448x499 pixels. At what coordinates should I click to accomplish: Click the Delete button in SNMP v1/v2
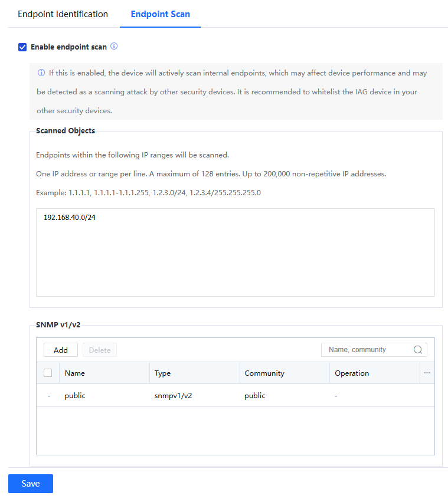pyautogui.click(x=100, y=350)
